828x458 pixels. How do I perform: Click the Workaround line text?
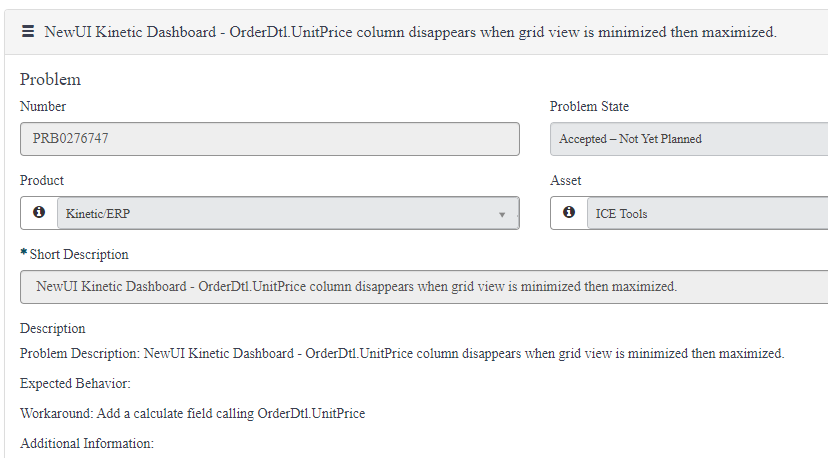[x=192, y=413]
